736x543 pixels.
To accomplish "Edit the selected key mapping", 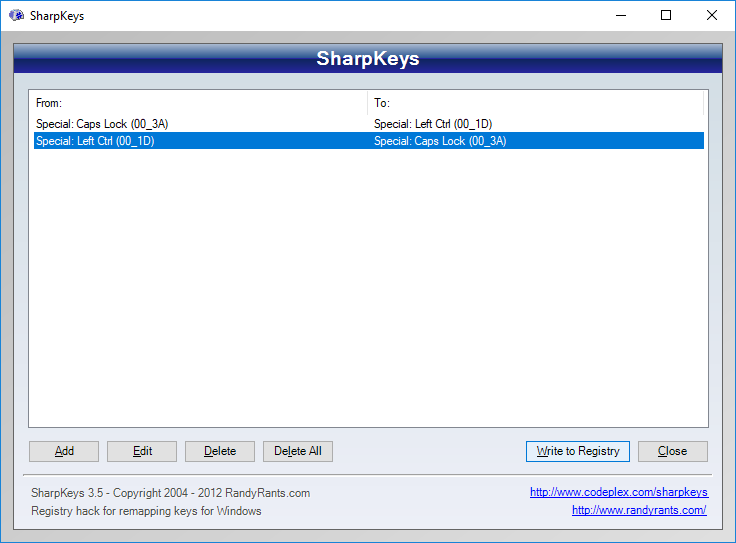I will click(142, 451).
